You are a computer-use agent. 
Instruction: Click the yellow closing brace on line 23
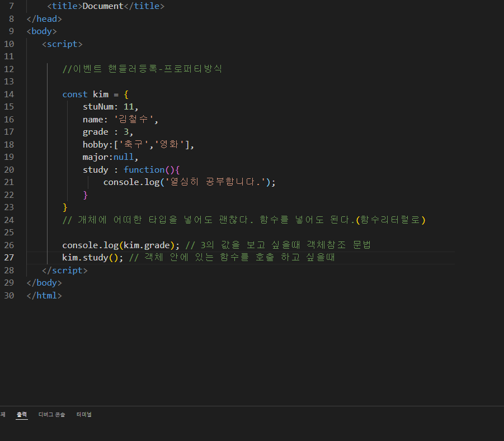tap(65, 207)
